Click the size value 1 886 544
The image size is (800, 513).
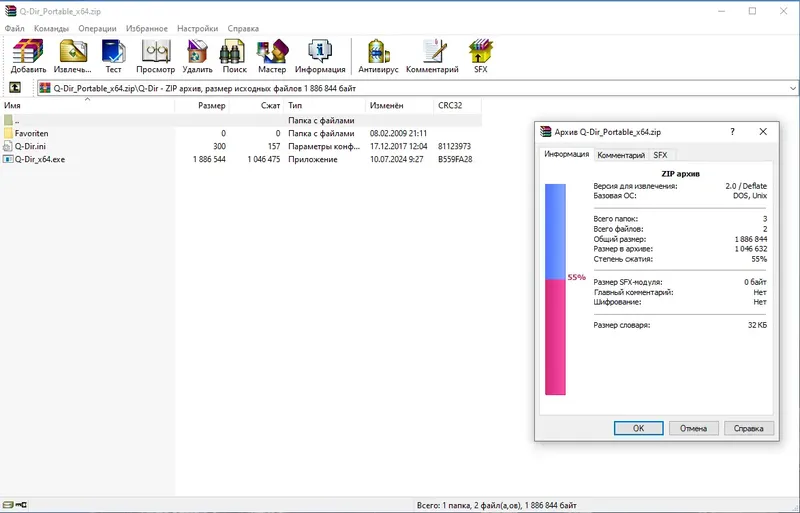click(209, 159)
